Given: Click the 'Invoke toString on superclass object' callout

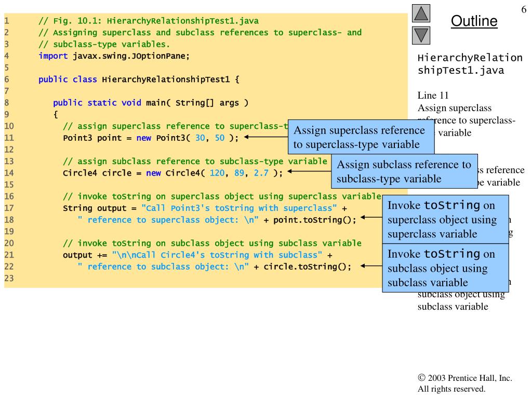Looking at the screenshot, I should [445, 220].
